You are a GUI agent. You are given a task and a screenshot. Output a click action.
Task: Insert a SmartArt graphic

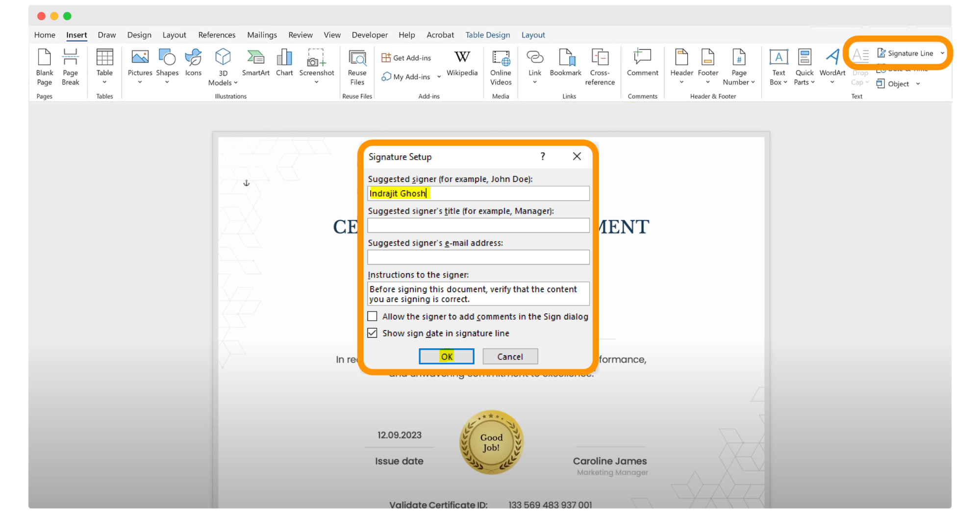[255, 63]
